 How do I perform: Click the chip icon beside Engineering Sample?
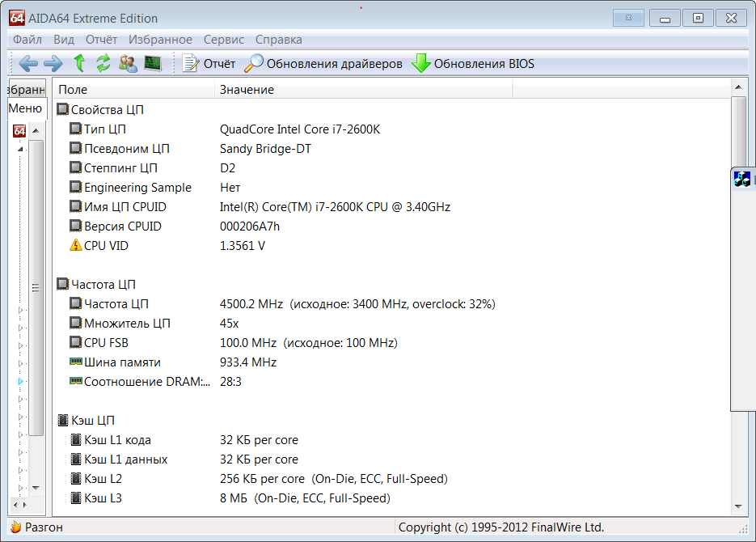[76, 187]
